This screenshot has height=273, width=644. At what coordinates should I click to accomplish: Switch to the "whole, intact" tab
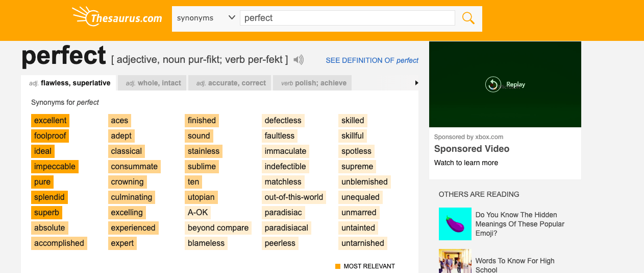point(153,83)
